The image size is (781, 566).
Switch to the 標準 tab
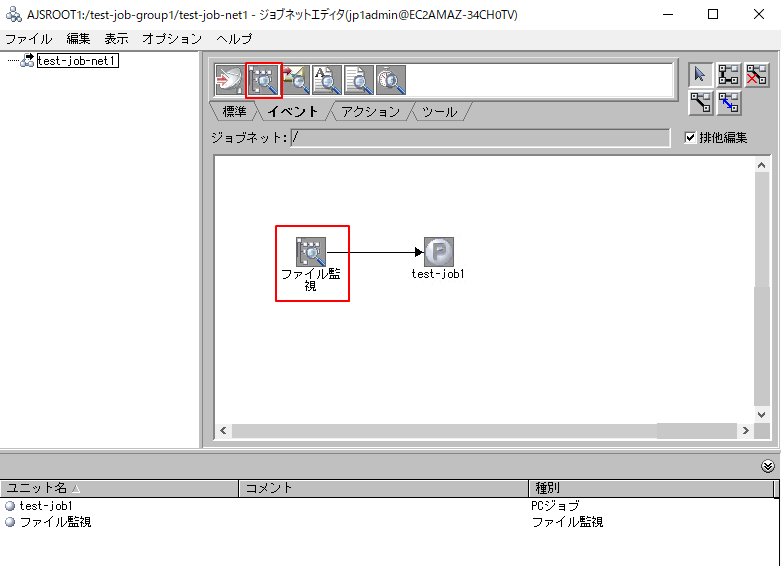[234, 112]
